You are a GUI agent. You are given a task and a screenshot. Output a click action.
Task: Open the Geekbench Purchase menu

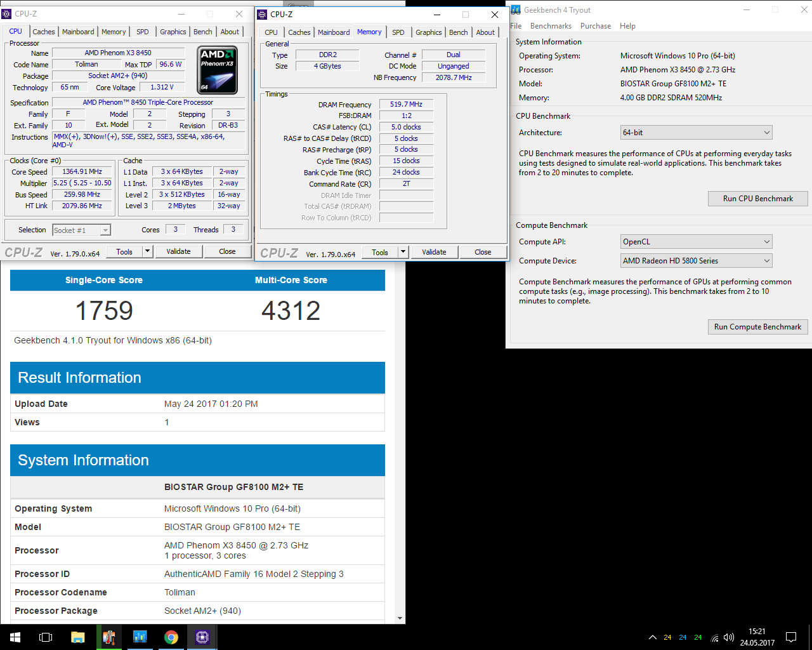pyautogui.click(x=596, y=26)
